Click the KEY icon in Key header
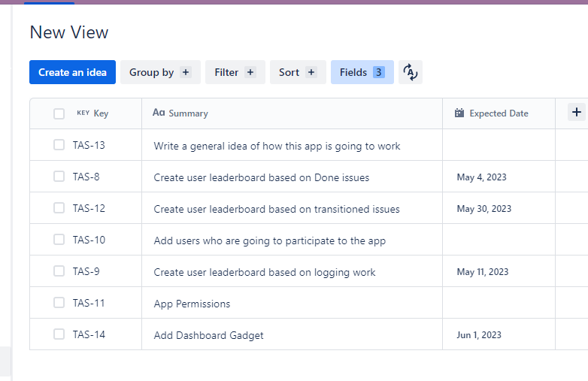Viewport: 588px width, 381px height. 83,113
